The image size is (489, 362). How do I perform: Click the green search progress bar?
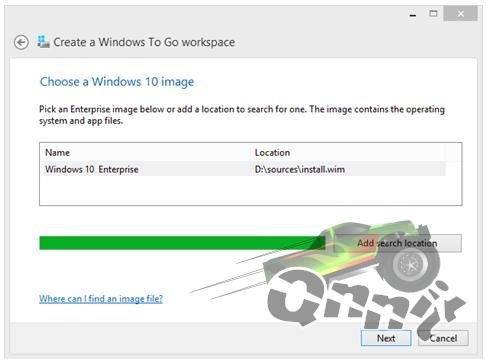click(x=182, y=243)
